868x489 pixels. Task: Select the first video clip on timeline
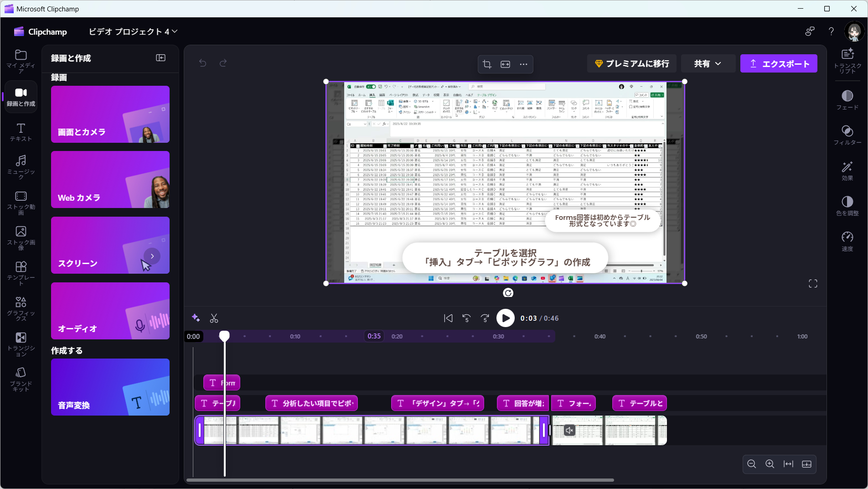tap(372, 430)
